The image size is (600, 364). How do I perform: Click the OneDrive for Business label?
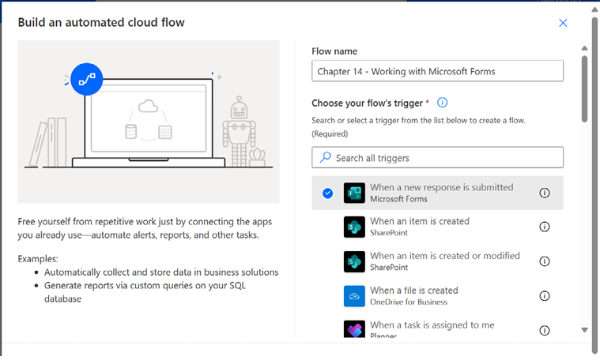[408, 302]
